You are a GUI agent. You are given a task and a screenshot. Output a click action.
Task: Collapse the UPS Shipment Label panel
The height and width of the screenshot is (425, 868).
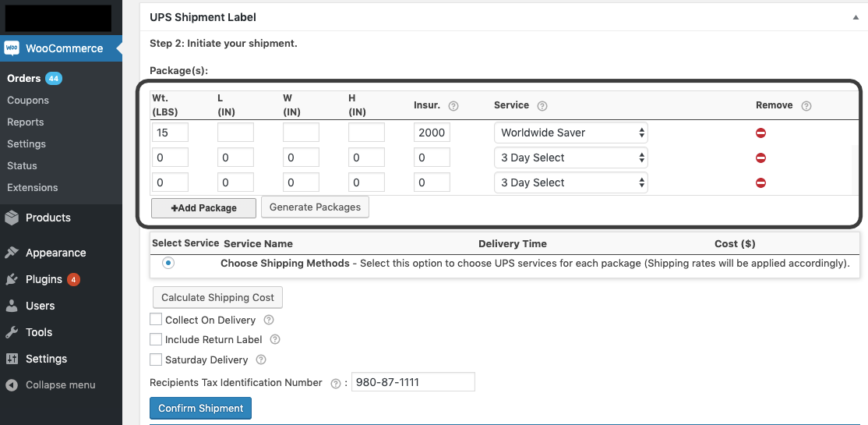(856, 17)
